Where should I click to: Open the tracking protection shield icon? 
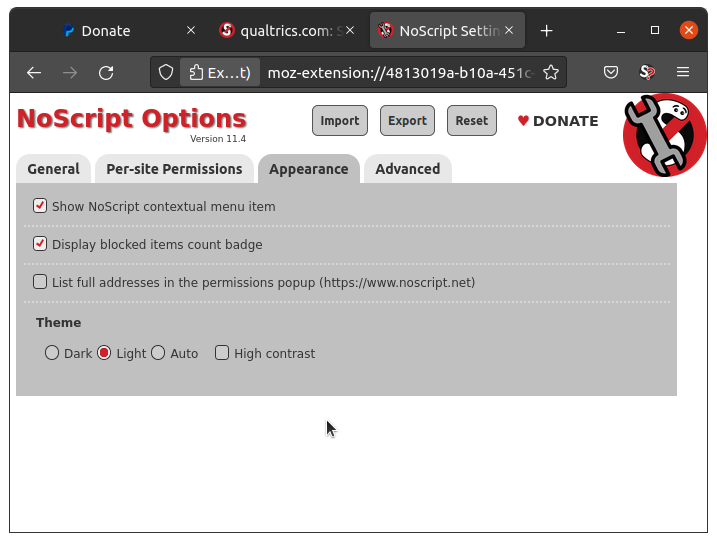[166, 72]
